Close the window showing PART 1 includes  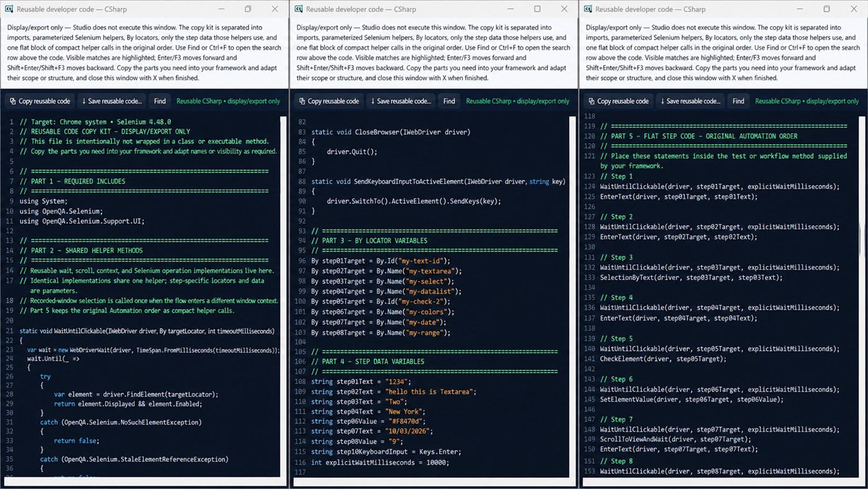(275, 9)
